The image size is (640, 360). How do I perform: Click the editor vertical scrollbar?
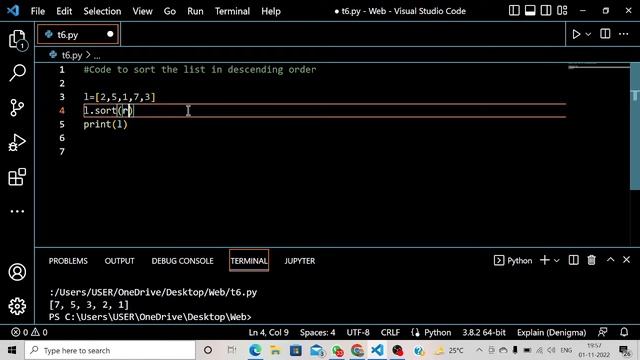[x=635, y=127]
